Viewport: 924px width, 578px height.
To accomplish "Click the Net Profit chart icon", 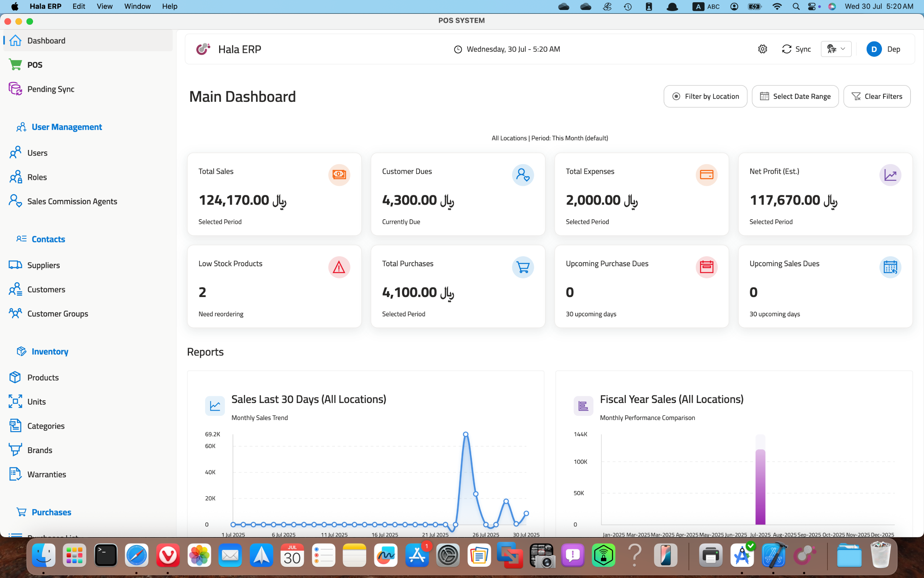I will (x=890, y=175).
